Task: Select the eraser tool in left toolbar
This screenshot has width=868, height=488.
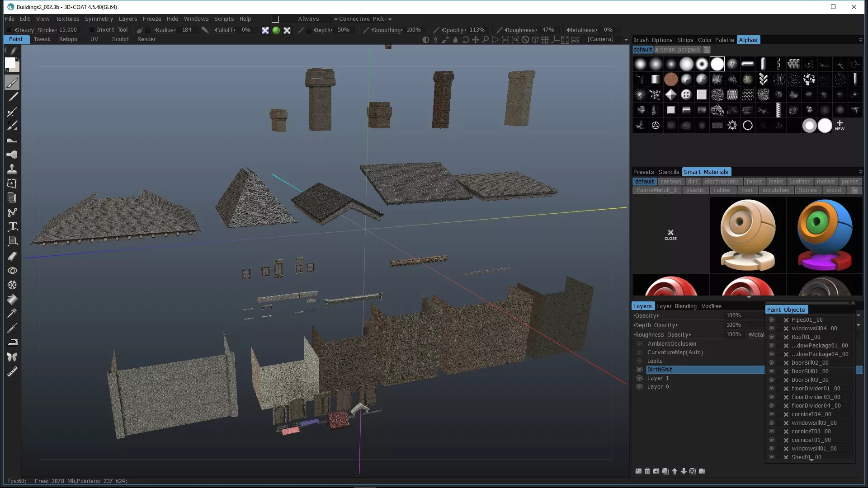Action: click(x=12, y=256)
